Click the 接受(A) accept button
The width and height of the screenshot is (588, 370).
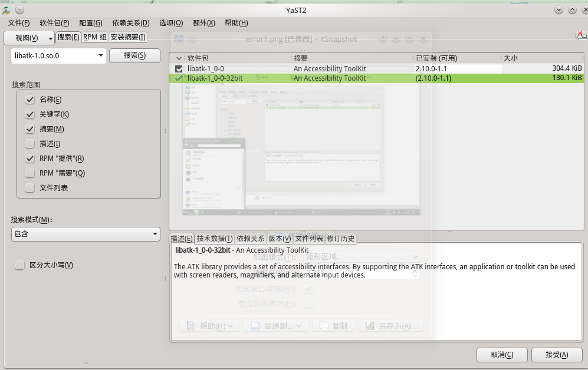(557, 355)
